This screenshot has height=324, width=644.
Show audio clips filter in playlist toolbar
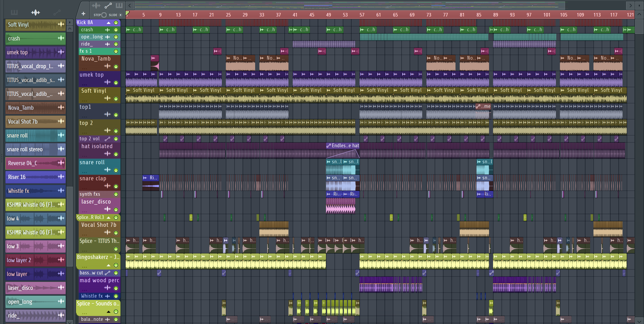tap(96, 6)
